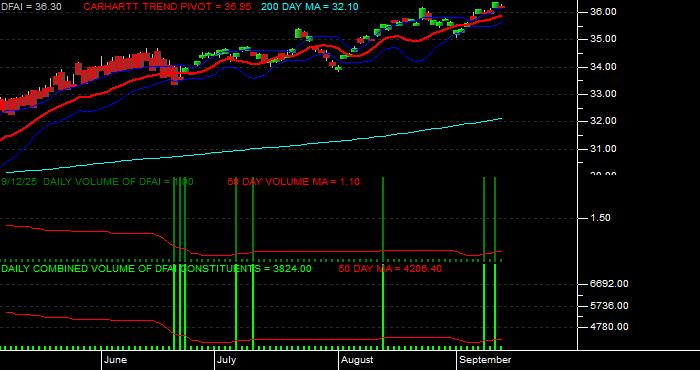Click the August label on time axis
The image size is (700, 370).
tap(357, 360)
